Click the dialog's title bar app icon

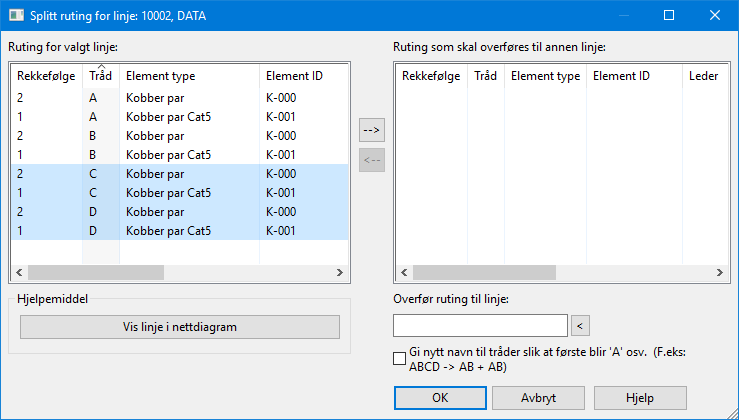(16, 16)
